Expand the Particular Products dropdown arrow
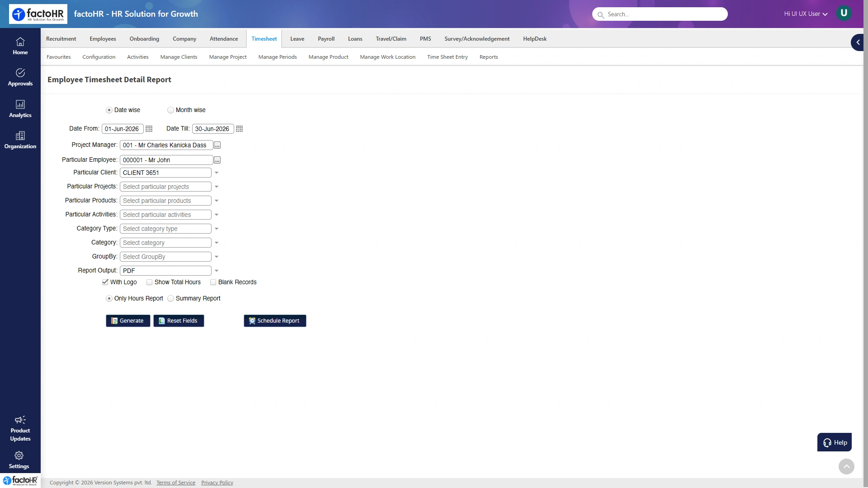The image size is (868, 488). click(217, 201)
